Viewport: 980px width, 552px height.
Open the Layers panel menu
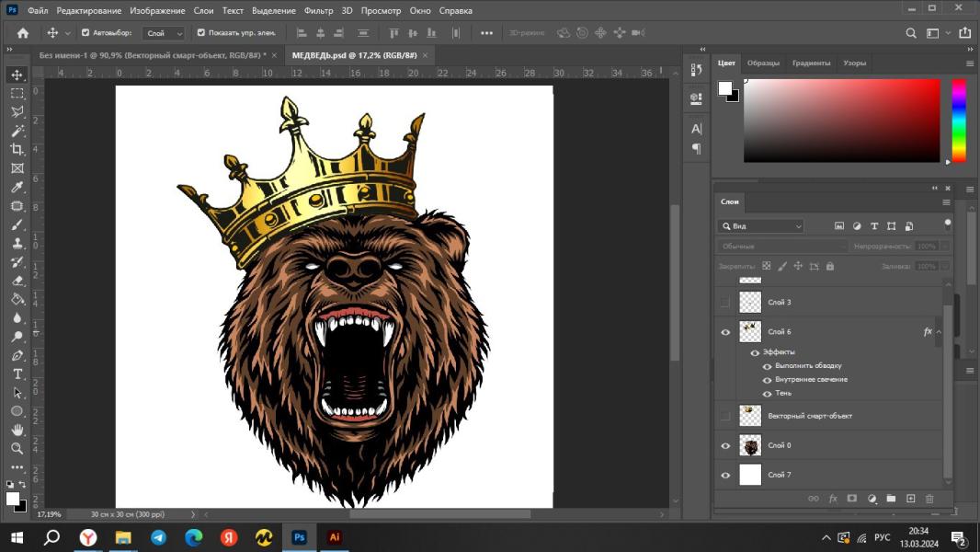tap(946, 201)
